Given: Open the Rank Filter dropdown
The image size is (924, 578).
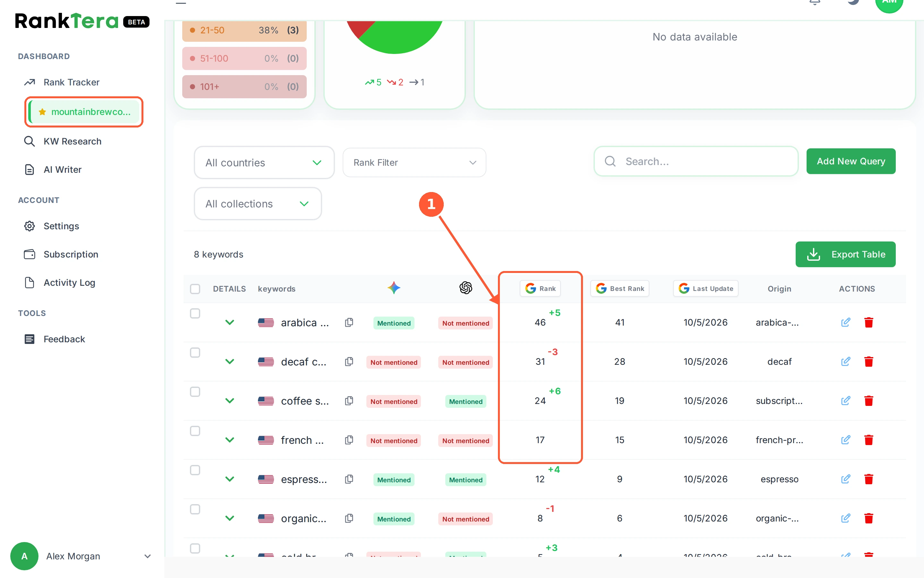Looking at the screenshot, I should (414, 162).
